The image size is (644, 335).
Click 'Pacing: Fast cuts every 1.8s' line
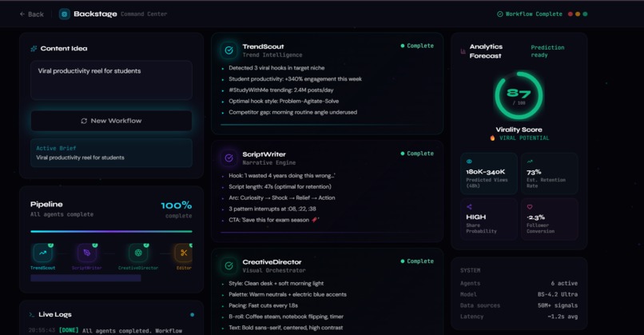263,305
